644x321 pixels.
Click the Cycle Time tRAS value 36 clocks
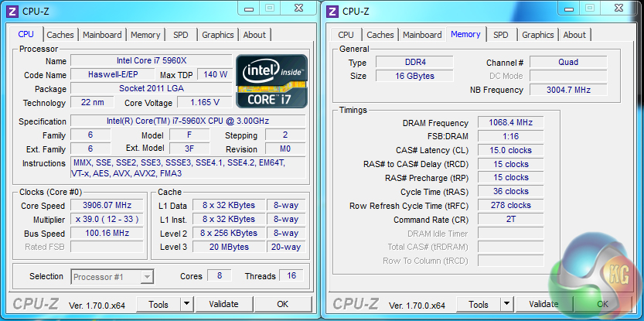tap(510, 191)
